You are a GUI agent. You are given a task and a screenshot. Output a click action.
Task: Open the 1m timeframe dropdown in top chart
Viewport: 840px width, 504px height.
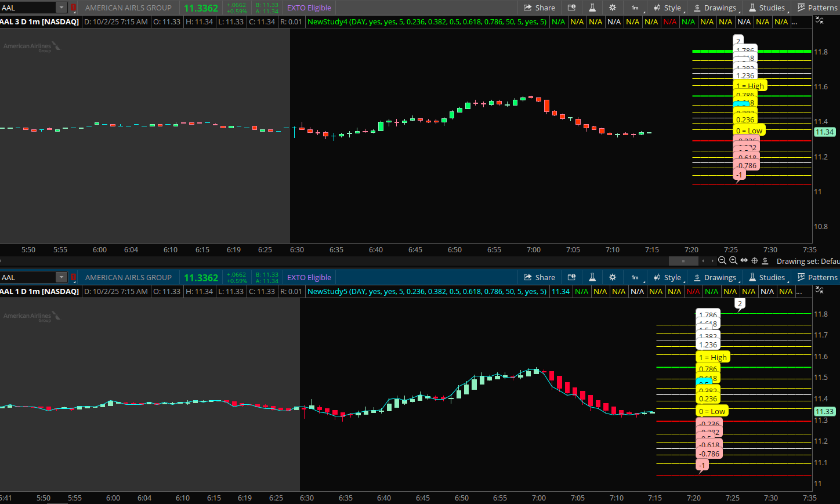tap(636, 8)
